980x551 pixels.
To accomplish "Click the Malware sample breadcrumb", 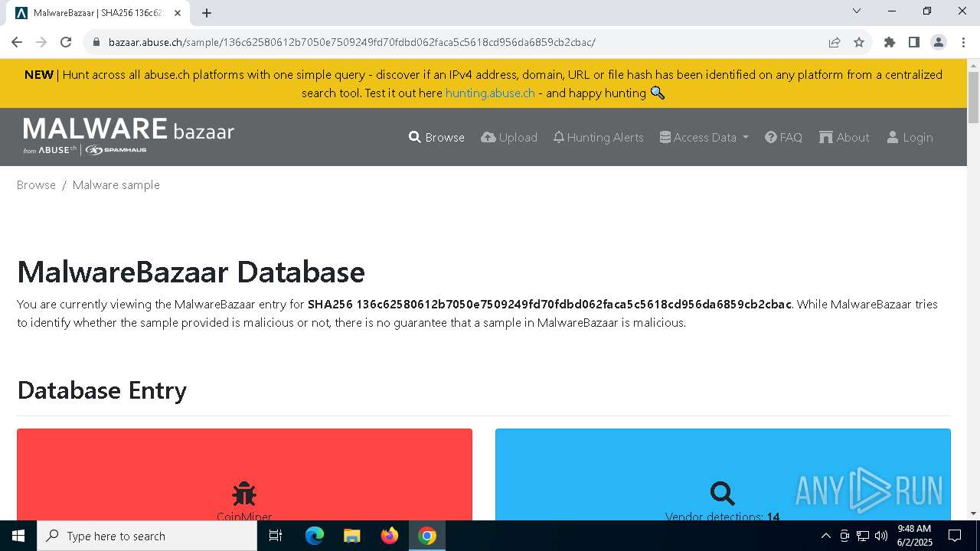I will pyautogui.click(x=116, y=184).
